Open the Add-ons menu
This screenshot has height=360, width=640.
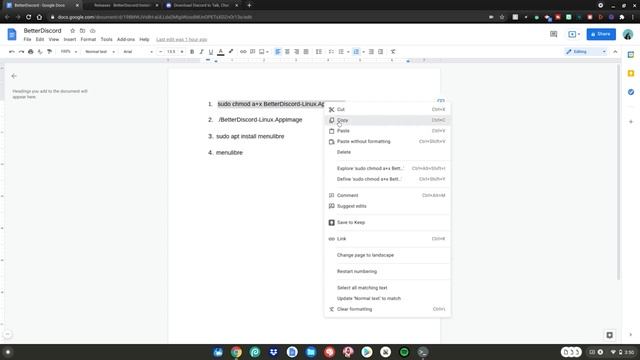[126, 40]
